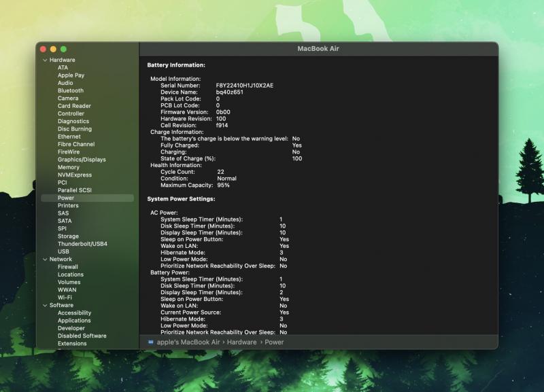Collapse the Software section chevron
The image size is (544, 392).
45,305
